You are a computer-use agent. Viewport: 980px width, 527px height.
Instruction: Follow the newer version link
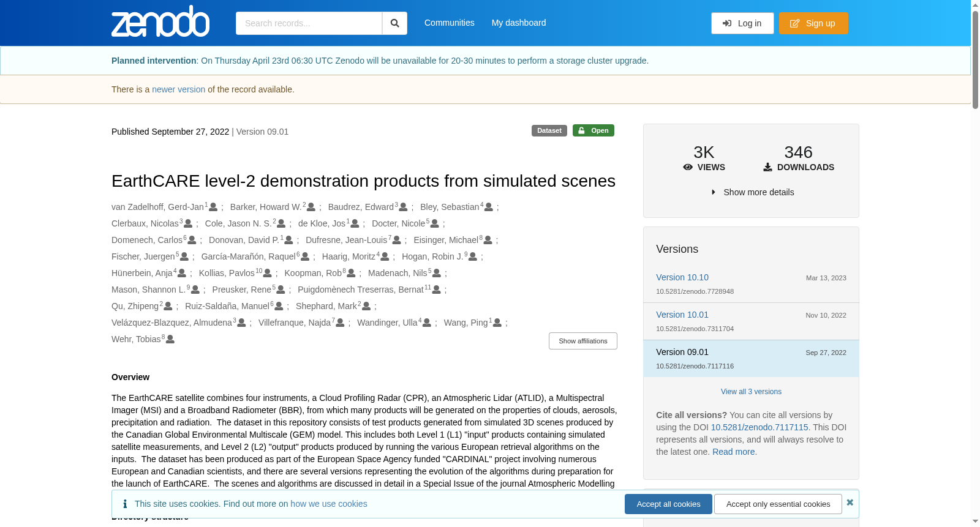point(179,89)
